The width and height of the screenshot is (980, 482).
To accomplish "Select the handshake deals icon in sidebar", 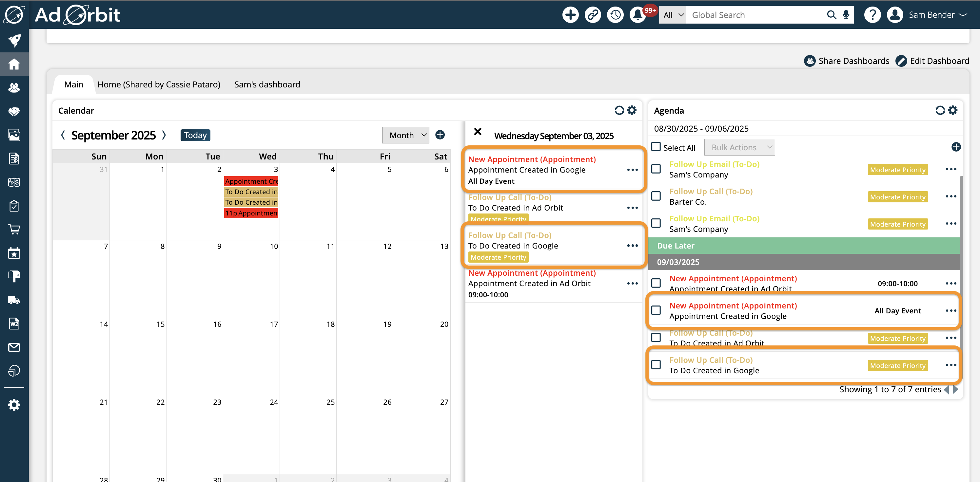I will click(x=14, y=111).
